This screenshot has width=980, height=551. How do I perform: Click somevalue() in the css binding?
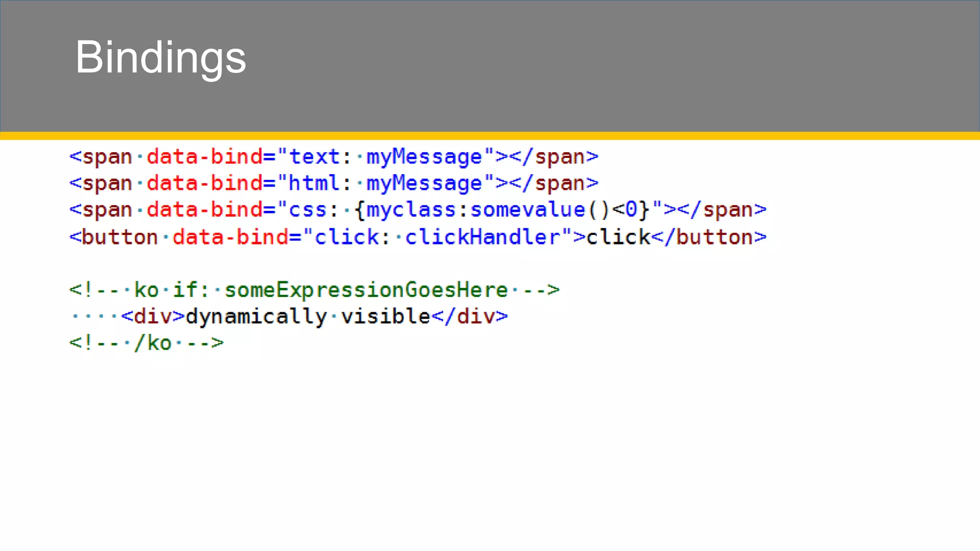[x=540, y=210]
